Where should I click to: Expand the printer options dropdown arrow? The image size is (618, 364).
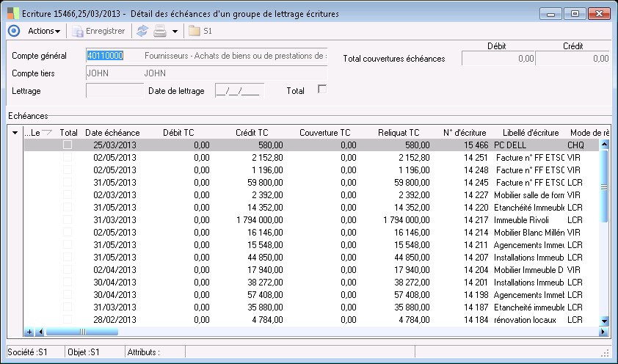[175, 31]
